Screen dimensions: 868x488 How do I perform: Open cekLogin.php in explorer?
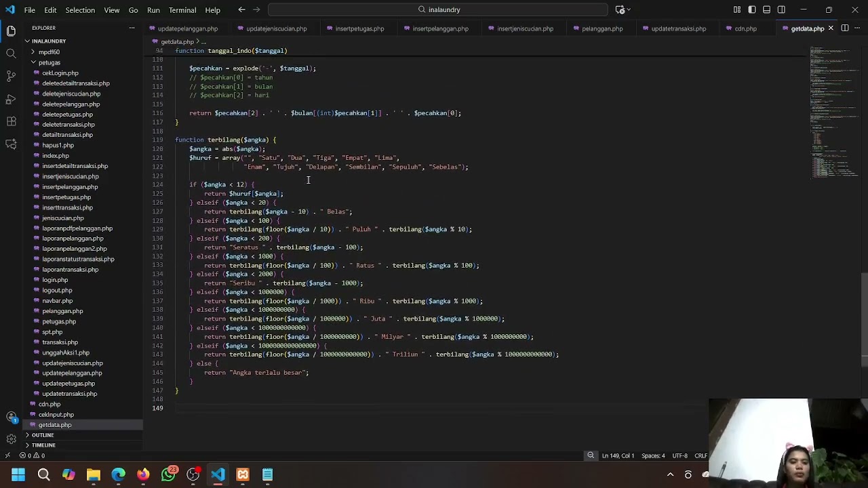60,73
